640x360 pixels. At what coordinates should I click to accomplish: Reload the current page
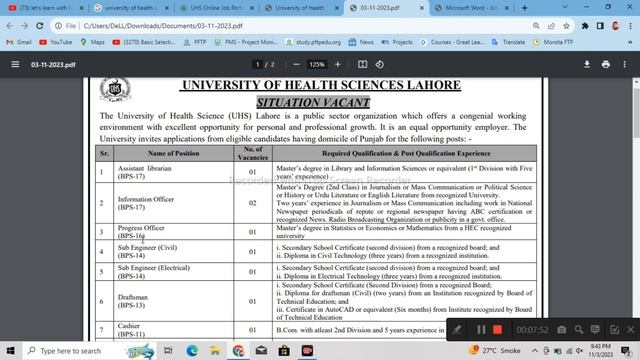[40, 26]
